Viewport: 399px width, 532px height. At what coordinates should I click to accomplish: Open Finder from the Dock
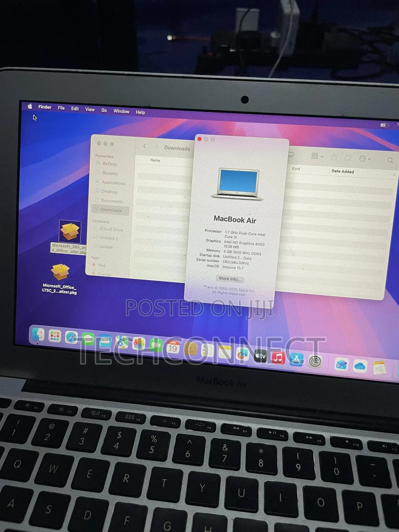pos(38,334)
